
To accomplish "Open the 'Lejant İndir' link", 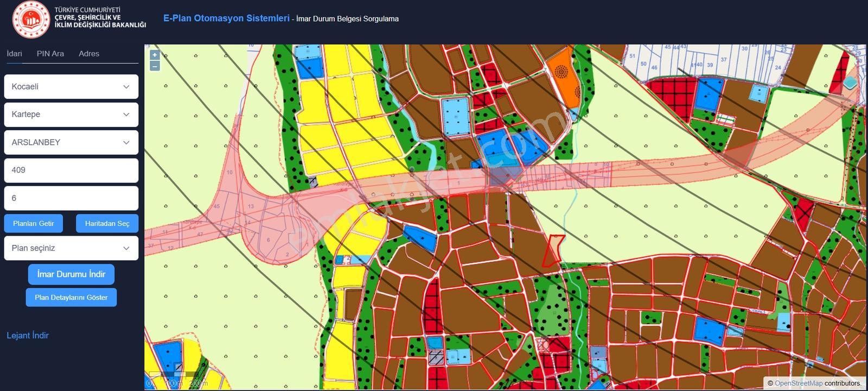I will pyautogui.click(x=28, y=336).
